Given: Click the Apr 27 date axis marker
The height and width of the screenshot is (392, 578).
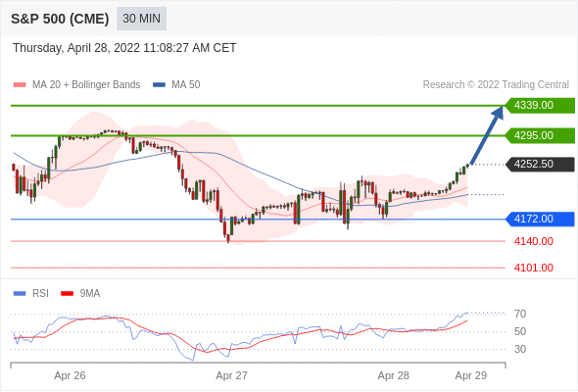Looking at the screenshot, I should pos(231,375).
